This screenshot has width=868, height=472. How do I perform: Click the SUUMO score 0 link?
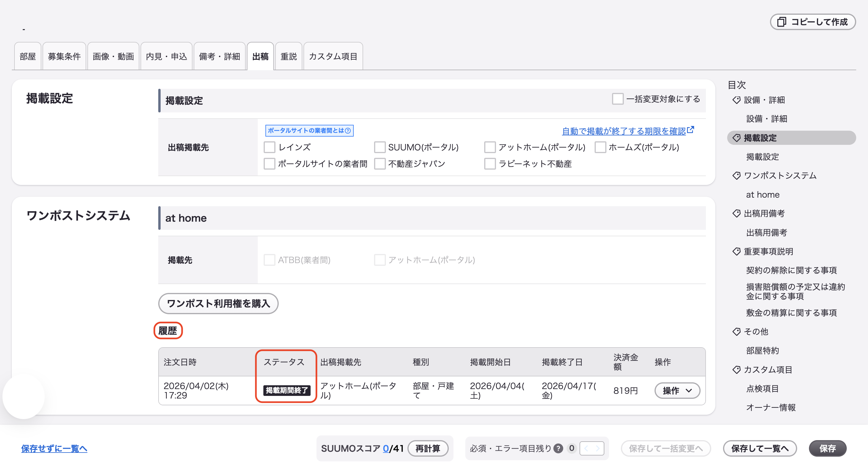click(386, 448)
